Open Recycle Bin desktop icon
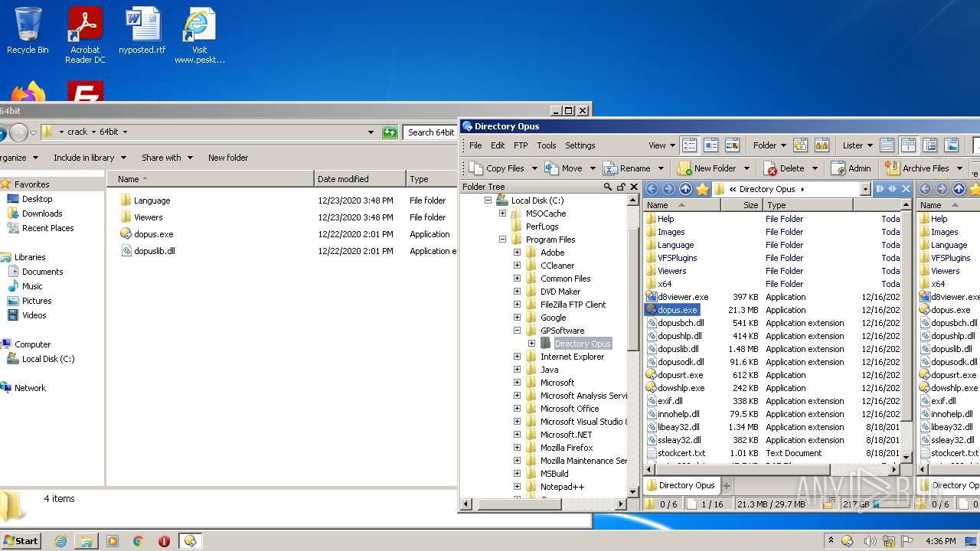This screenshot has height=551, width=980. click(x=28, y=31)
